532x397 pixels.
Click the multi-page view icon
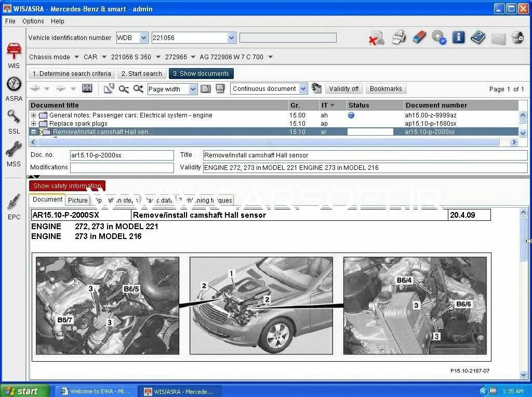click(x=220, y=89)
